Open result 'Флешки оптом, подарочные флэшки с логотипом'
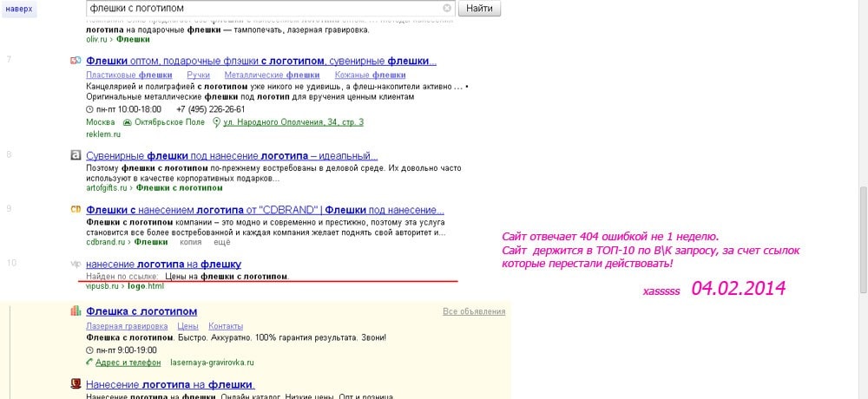The height and width of the screenshot is (399, 868). [261, 61]
